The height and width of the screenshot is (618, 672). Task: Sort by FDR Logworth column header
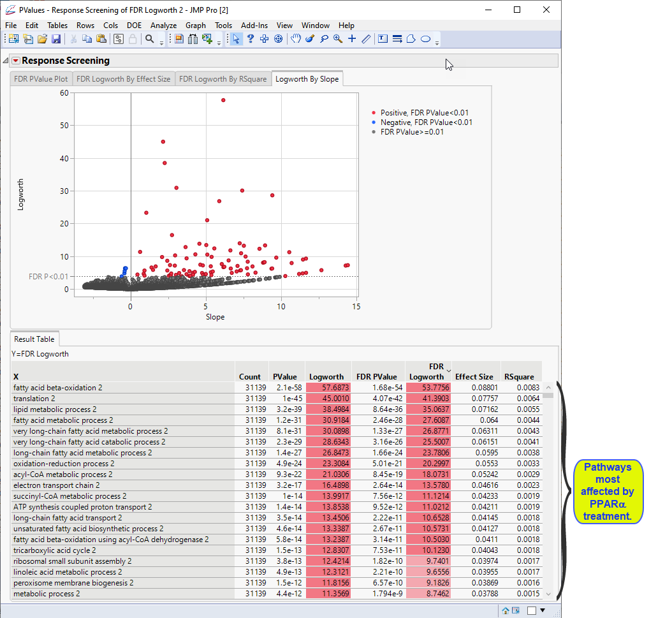(x=427, y=372)
